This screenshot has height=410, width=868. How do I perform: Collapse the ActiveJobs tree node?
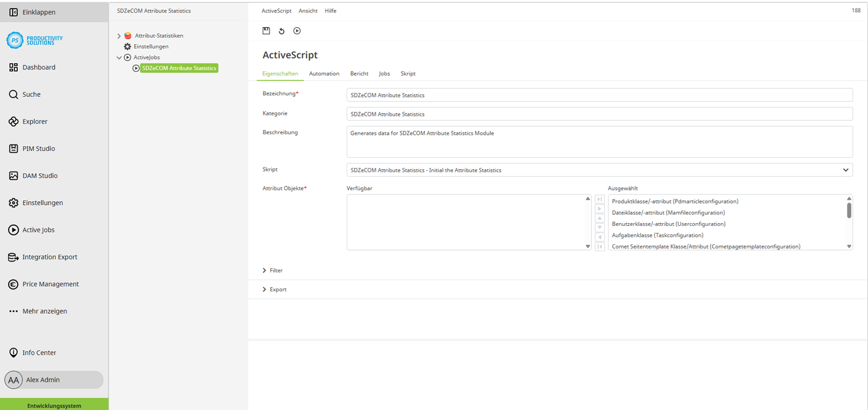119,57
